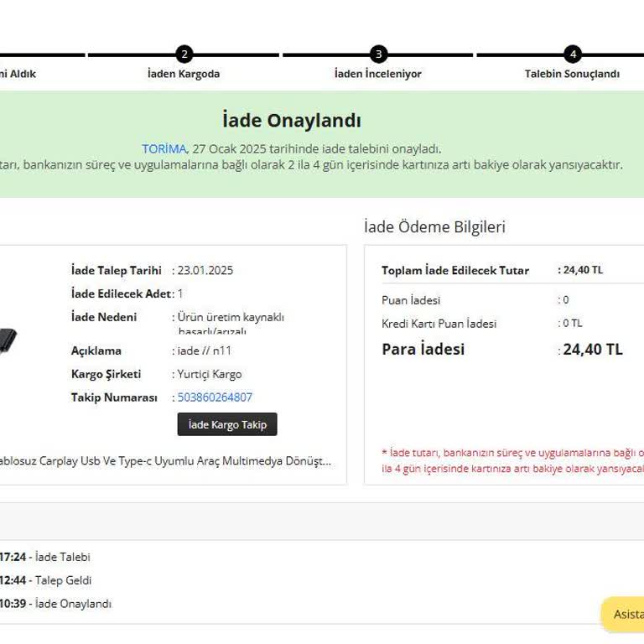Select the İade Talep Tarihi label
This screenshot has width=644, height=644.
pyautogui.click(x=117, y=270)
